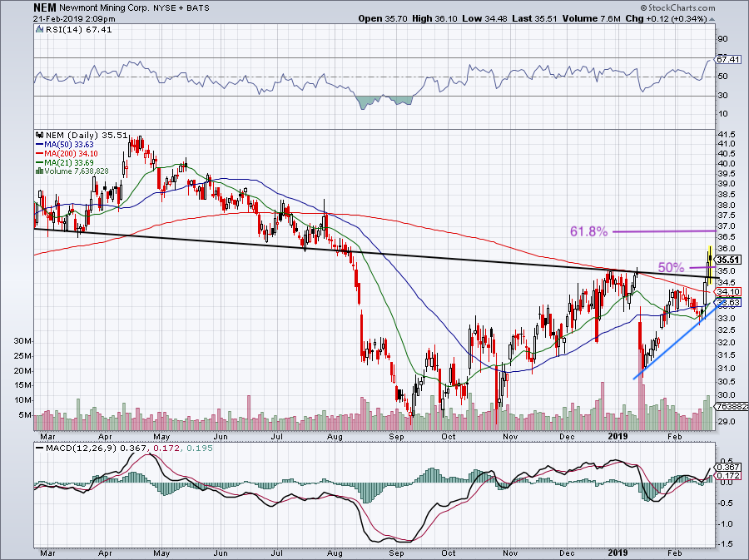Click the -0.5 level on the MACD axis

click(x=726, y=503)
